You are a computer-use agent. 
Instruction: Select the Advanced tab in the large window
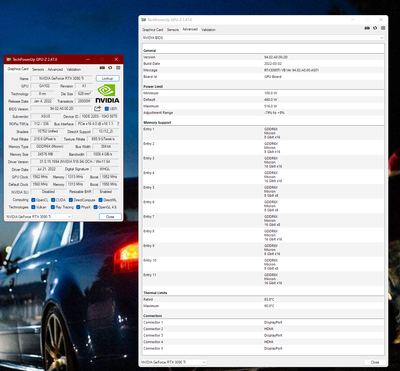click(190, 29)
